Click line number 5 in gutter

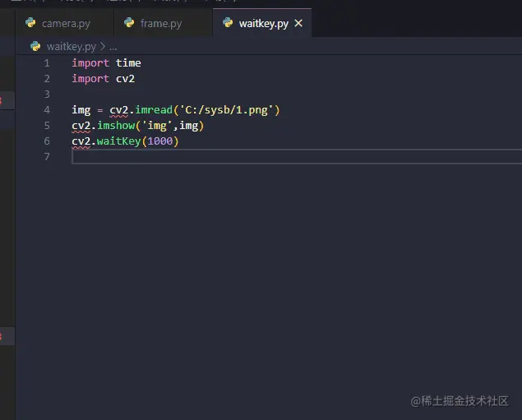point(47,126)
